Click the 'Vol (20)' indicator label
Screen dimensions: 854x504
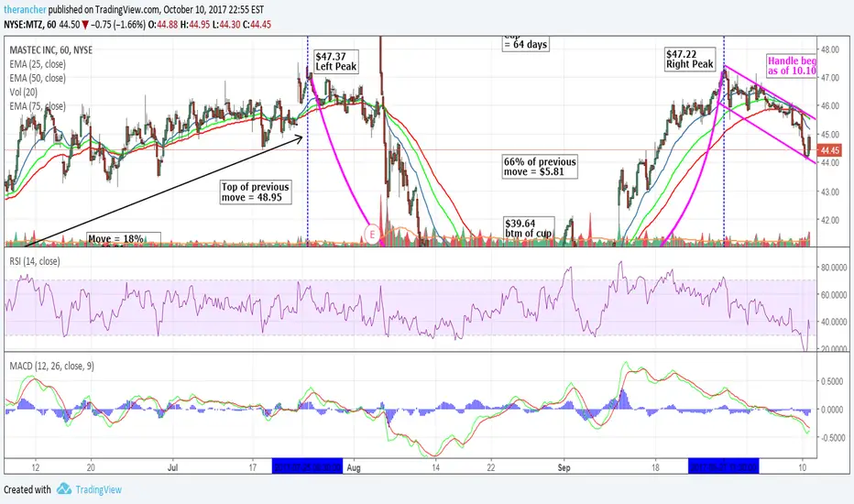(x=24, y=92)
